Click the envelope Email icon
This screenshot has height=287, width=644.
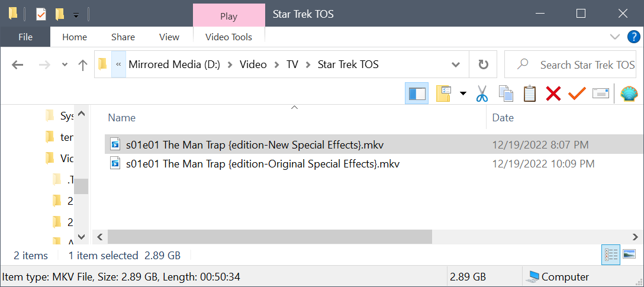pyautogui.click(x=600, y=93)
